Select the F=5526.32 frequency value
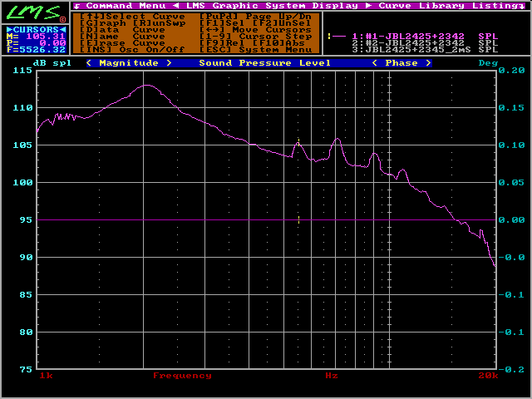This screenshot has width=532, height=399. (36, 50)
